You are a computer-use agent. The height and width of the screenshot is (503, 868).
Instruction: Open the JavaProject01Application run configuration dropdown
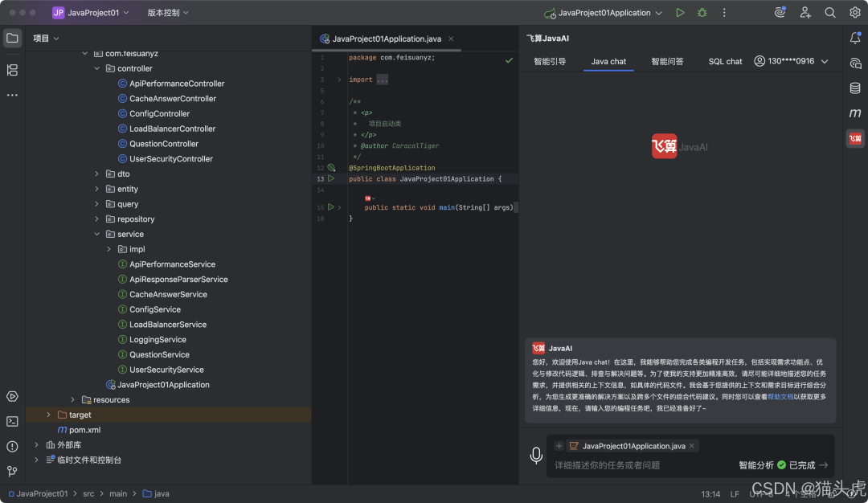(603, 13)
